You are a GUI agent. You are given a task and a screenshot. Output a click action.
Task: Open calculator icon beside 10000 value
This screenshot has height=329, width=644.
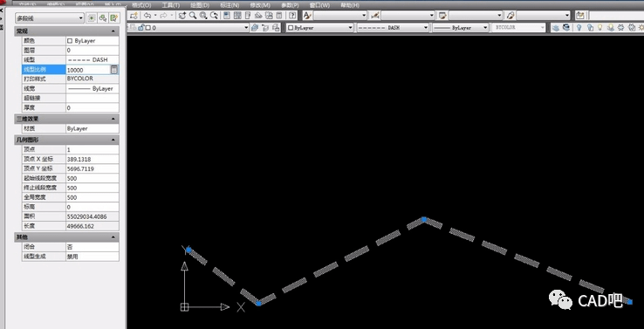click(114, 70)
